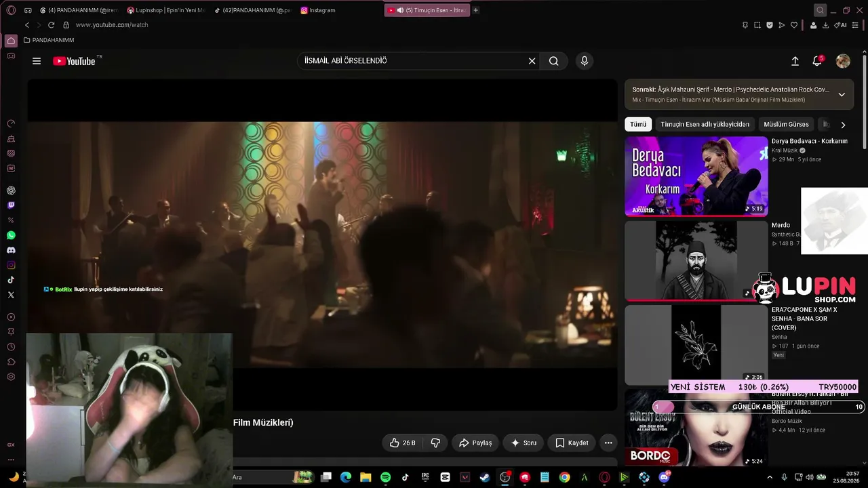The image size is (868, 488).
Task: Open Instagram in the browser sidebar
Action: click(11, 265)
